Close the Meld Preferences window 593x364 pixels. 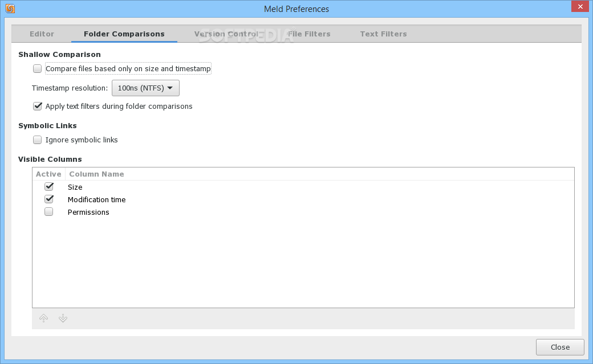(580, 6)
